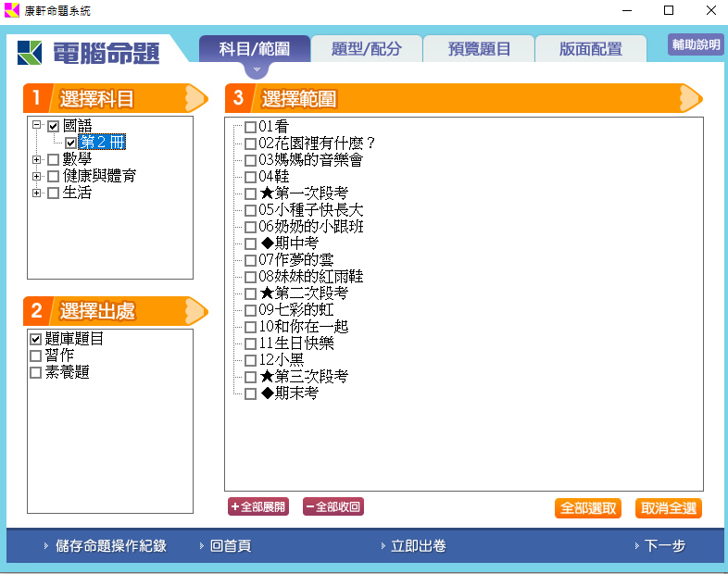Enable the ★第一次段考 range checkbox

[250, 193]
